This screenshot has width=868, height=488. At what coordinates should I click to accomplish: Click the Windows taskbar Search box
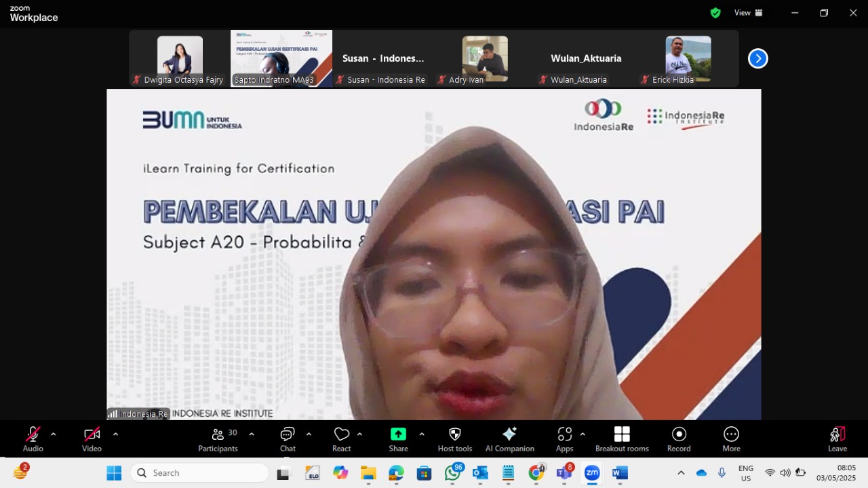199,473
